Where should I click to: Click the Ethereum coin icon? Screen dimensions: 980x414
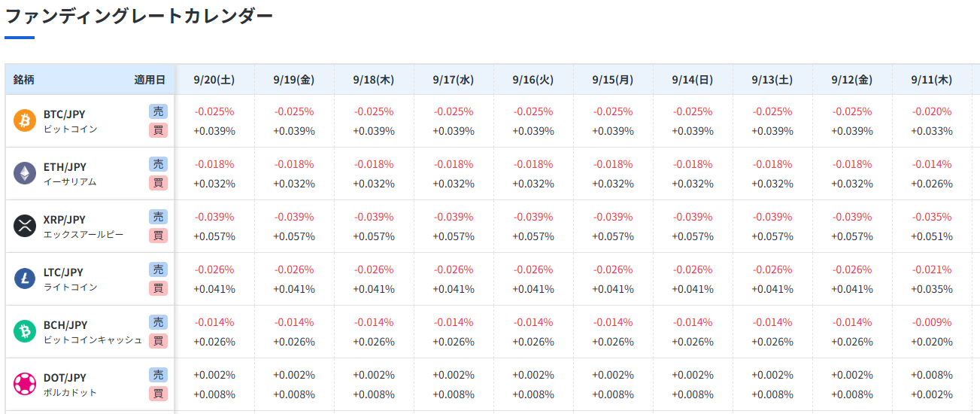point(25,173)
